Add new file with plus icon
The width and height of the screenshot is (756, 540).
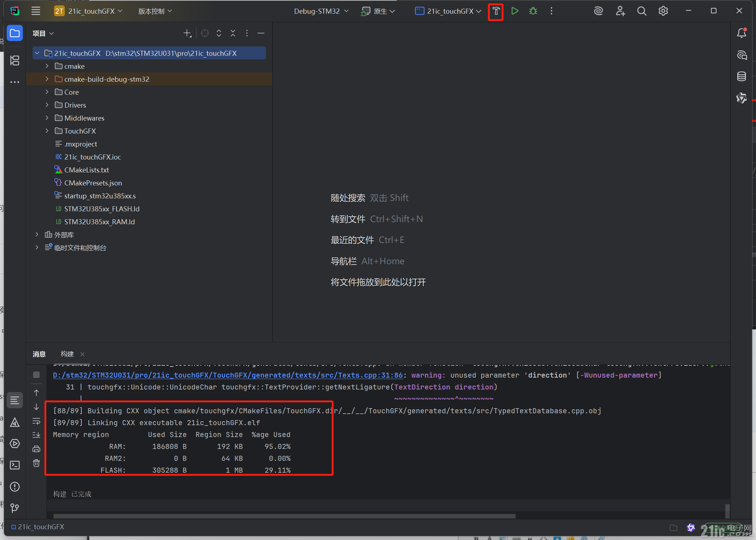187,33
